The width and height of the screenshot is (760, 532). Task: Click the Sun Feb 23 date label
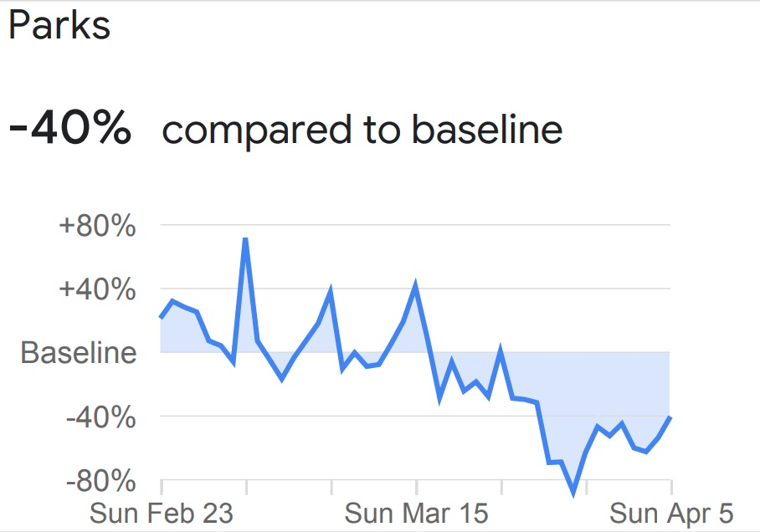tap(150, 513)
